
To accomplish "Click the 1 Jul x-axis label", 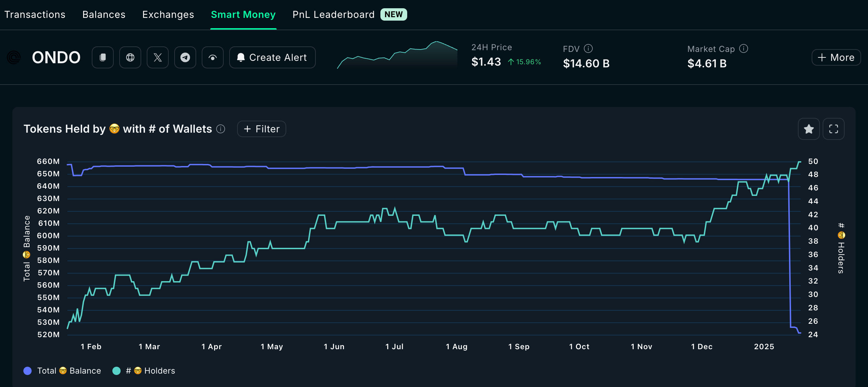I will coord(394,346).
